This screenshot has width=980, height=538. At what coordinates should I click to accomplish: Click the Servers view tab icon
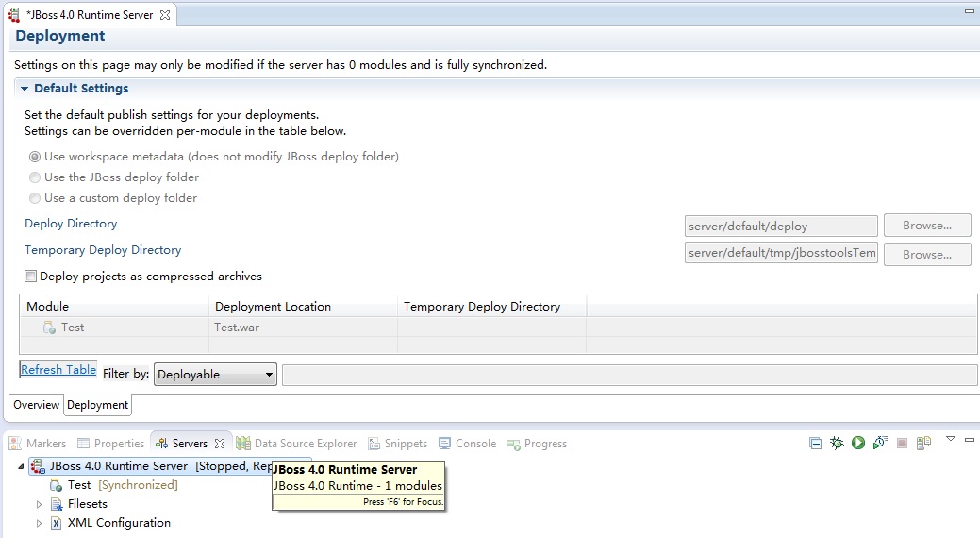tap(161, 444)
